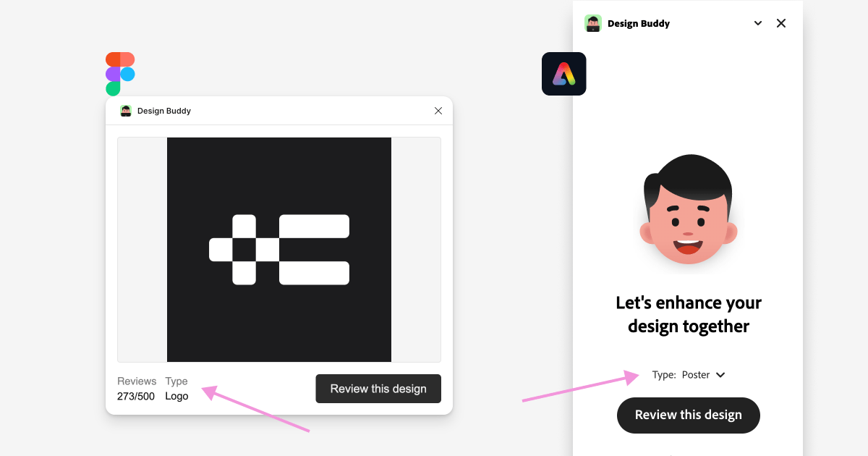Screen dimensions: 868x456
Task: Click the 'Logo' type label in the left dialog
Action: (x=176, y=396)
